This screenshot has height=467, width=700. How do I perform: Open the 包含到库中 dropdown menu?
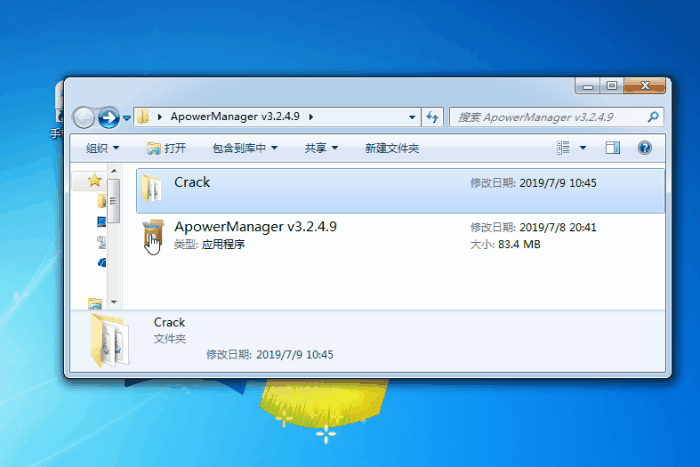click(245, 148)
